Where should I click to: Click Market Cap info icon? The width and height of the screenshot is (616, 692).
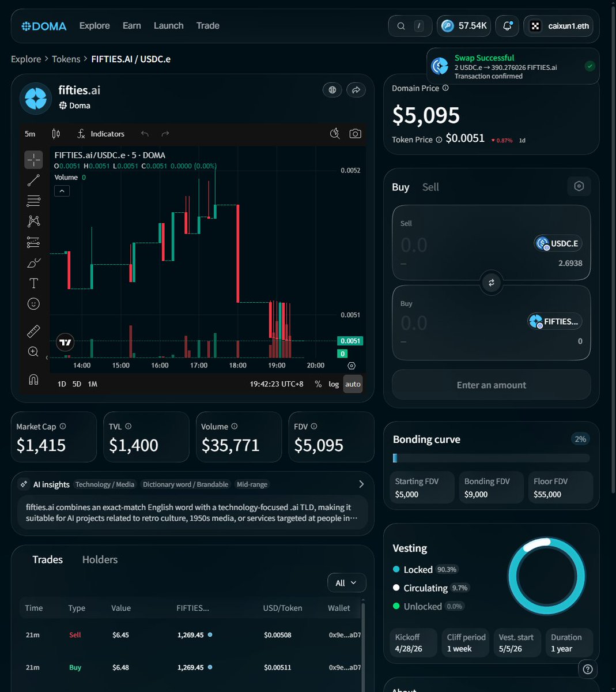pyautogui.click(x=63, y=426)
